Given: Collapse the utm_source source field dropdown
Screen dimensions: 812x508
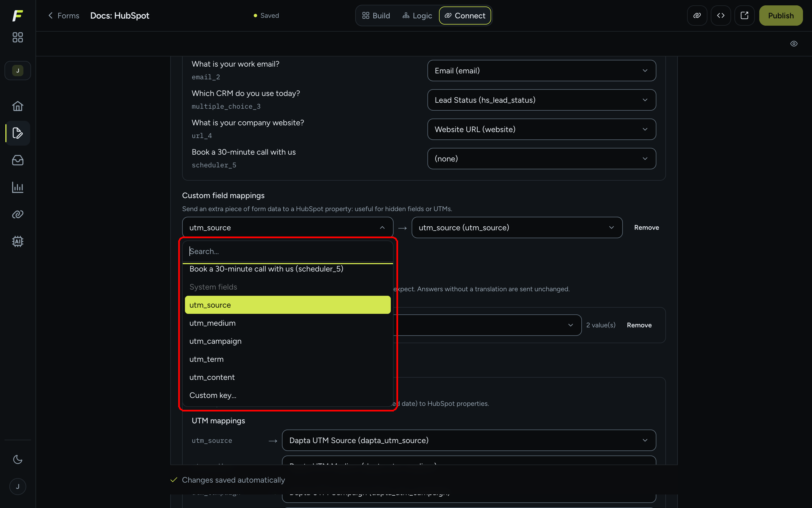Looking at the screenshot, I should point(288,227).
